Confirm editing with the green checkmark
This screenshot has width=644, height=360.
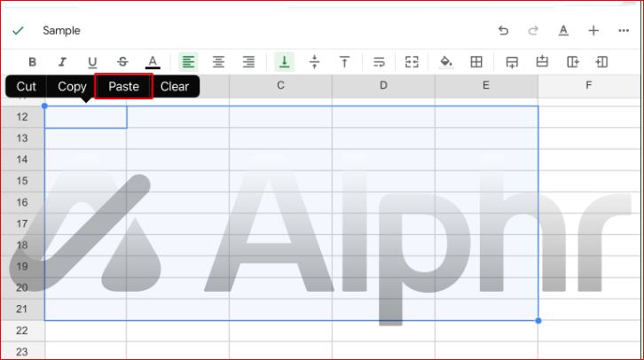tap(18, 31)
